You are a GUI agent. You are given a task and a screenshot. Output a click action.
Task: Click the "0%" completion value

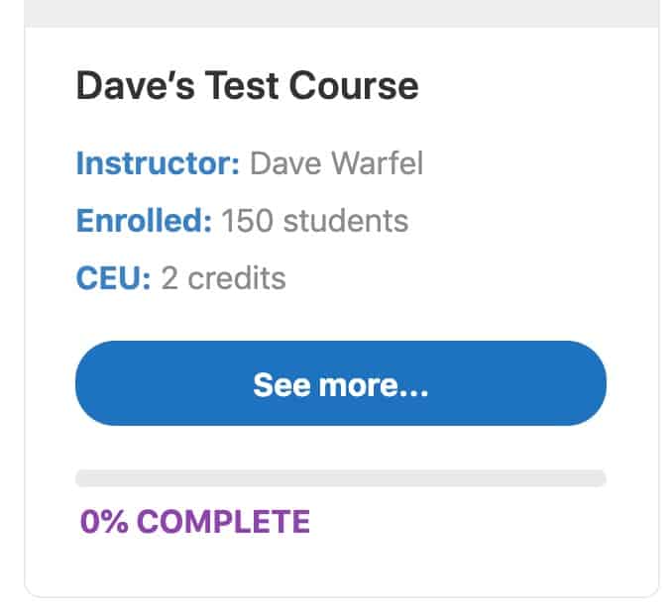(x=104, y=521)
